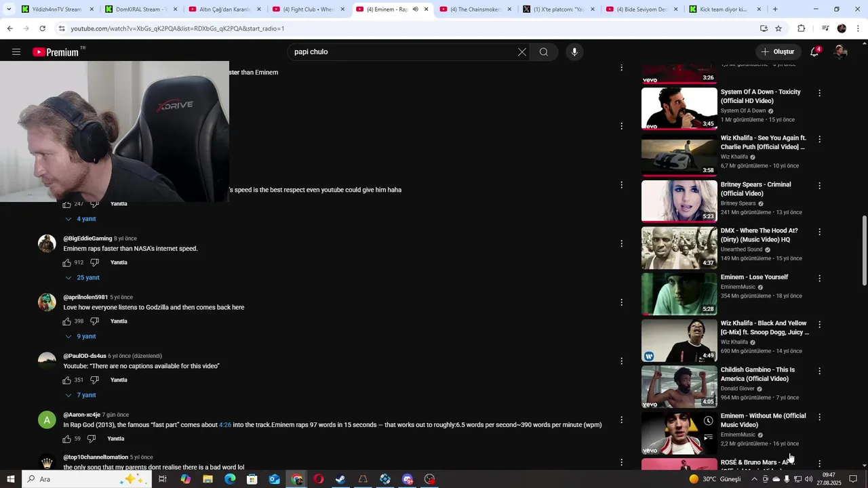Open the tab search dropdown arrow
The image size is (868, 488).
pos(9,9)
